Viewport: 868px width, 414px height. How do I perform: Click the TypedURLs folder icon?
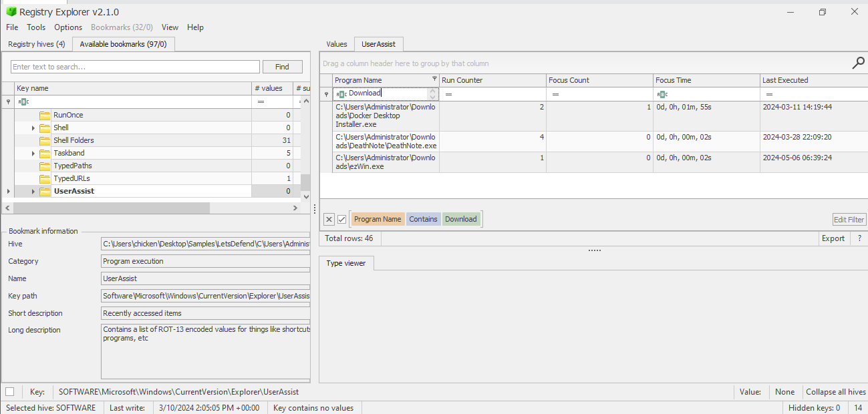pyautogui.click(x=45, y=179)
